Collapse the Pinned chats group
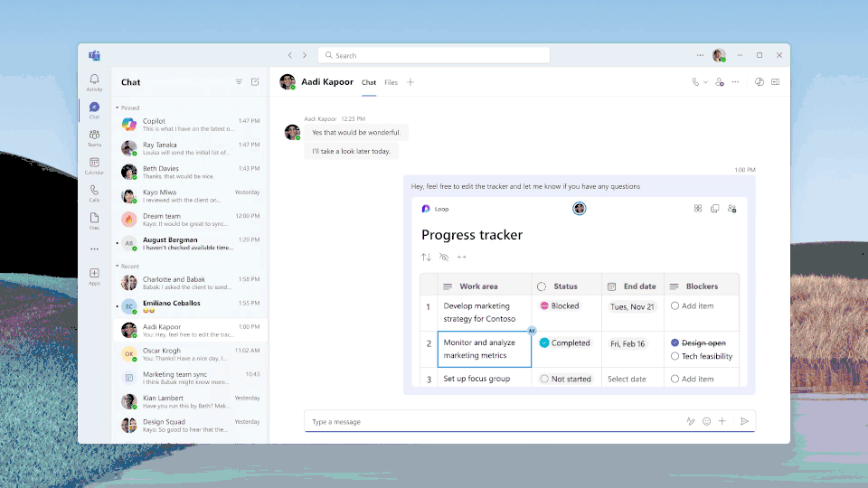The width and height of the screenshot is (868, 488). click(x=118, y=108)
